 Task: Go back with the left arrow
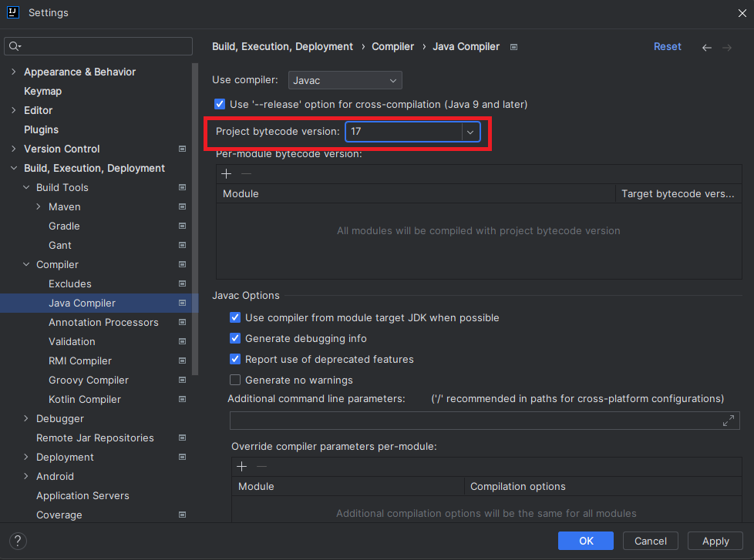click(x=706, y=48)
